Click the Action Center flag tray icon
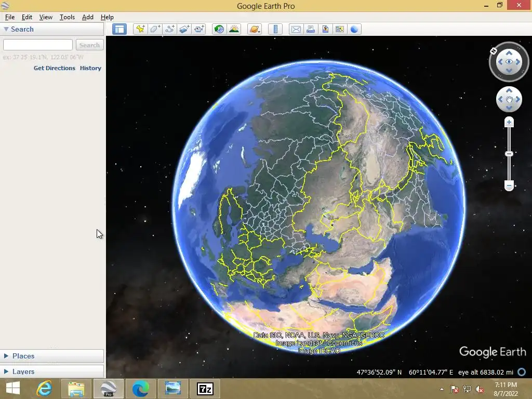Viewport: 532px width, 399px height. (x=455, y=389)
